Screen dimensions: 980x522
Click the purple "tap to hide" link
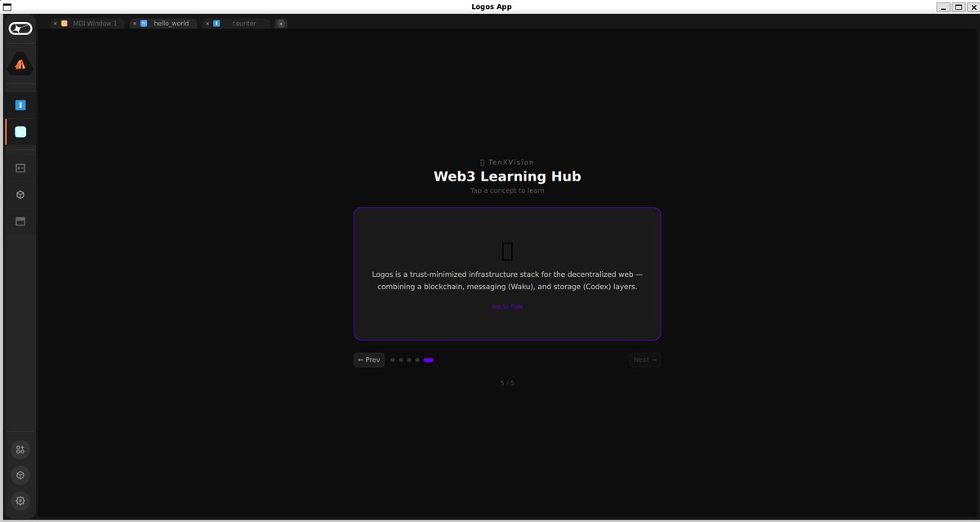507,306
